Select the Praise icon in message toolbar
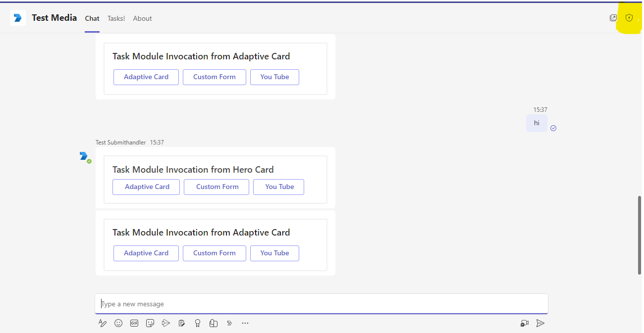Screen dimensions: 644x333 (198, 323)
